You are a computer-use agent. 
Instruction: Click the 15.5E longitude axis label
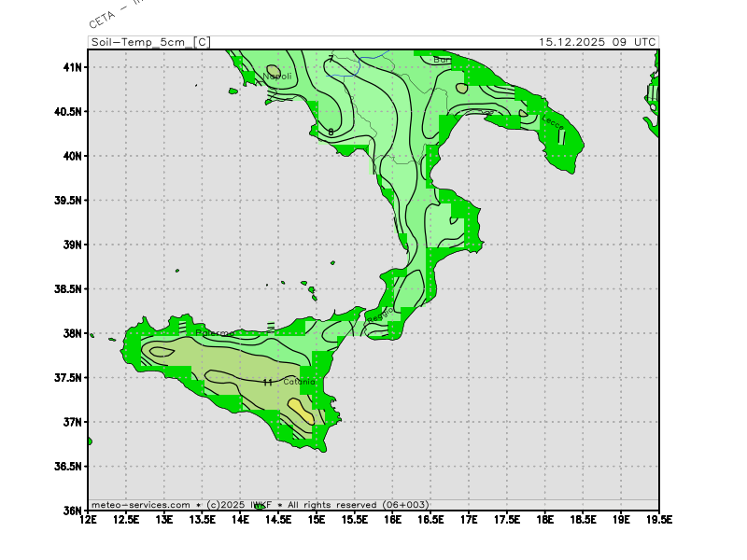[x=355, y=519]
